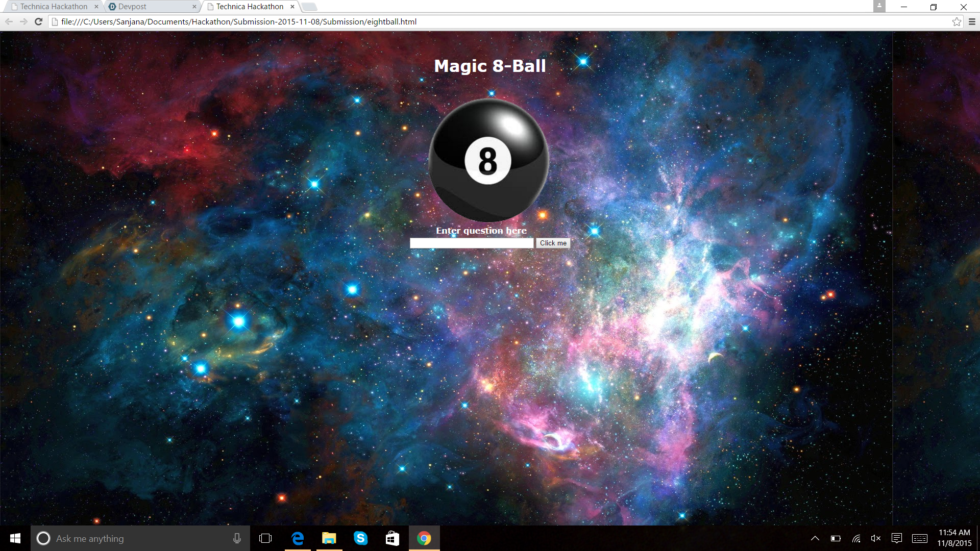
Task: Launch Skype from the taskbar
Action: (361, 538)
